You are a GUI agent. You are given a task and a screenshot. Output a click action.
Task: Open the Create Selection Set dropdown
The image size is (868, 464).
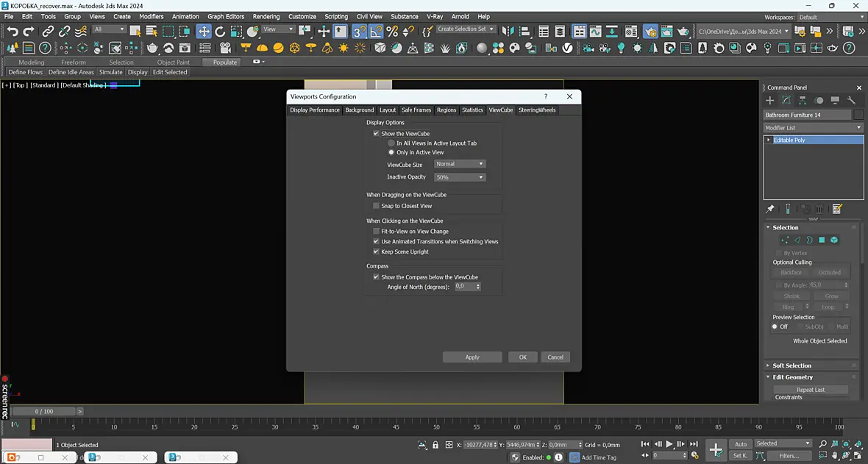(465, 29)
